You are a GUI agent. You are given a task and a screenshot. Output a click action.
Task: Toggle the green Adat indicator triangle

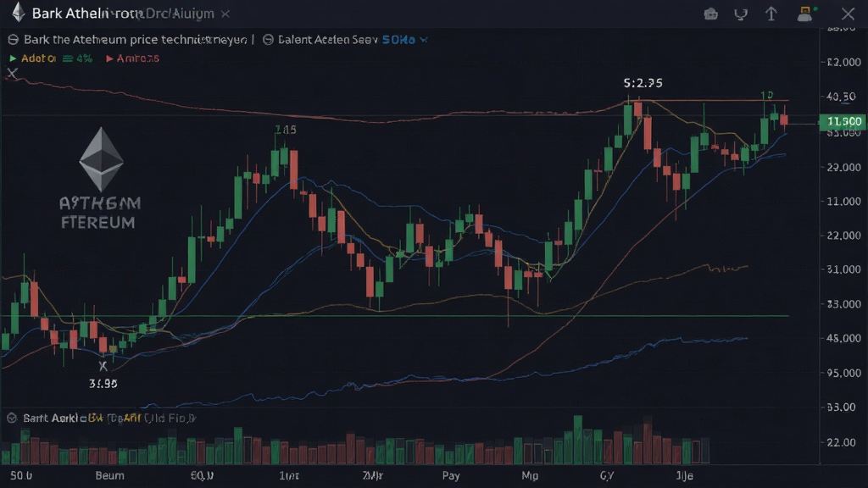point(13,58)
